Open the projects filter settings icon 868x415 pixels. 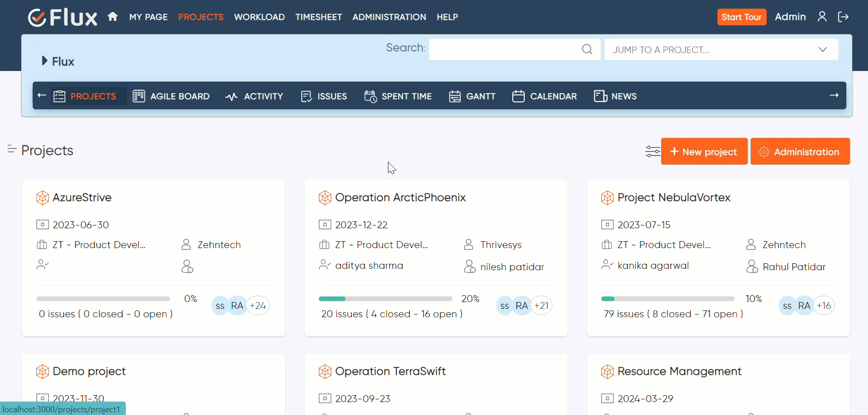(x=652, y=151)
